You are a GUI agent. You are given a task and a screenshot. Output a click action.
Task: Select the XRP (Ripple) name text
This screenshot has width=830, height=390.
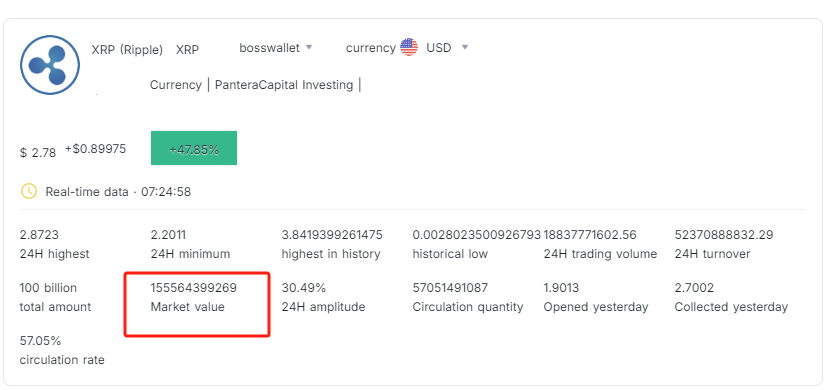pos(127,50)
